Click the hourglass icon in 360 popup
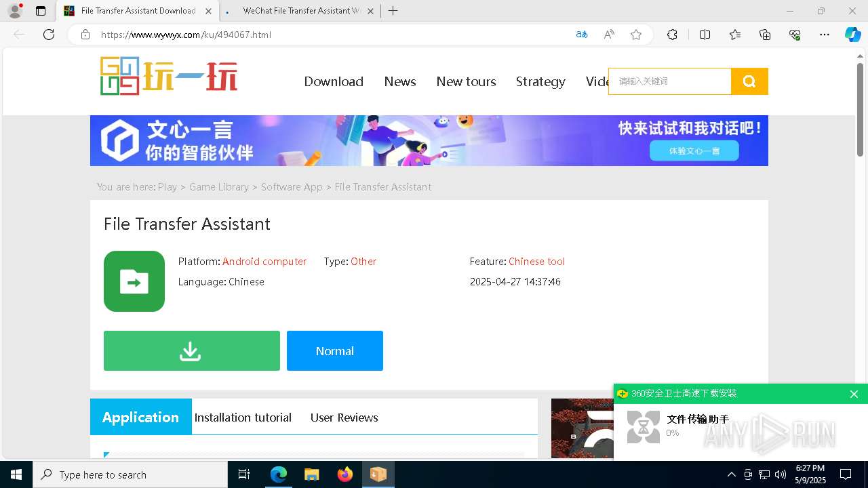The image size is (868, 488). 644,427
